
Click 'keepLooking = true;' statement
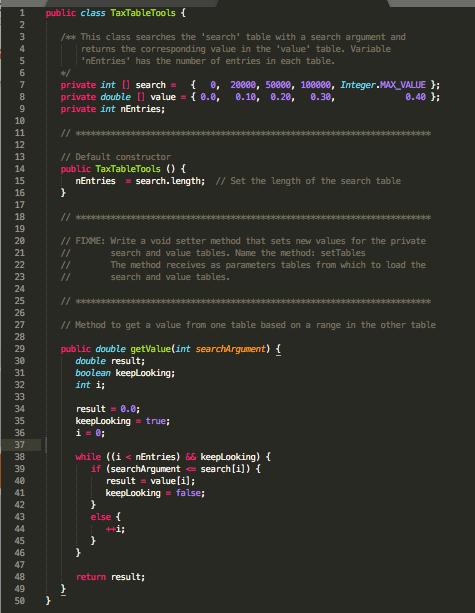click(x=123, y=421)
